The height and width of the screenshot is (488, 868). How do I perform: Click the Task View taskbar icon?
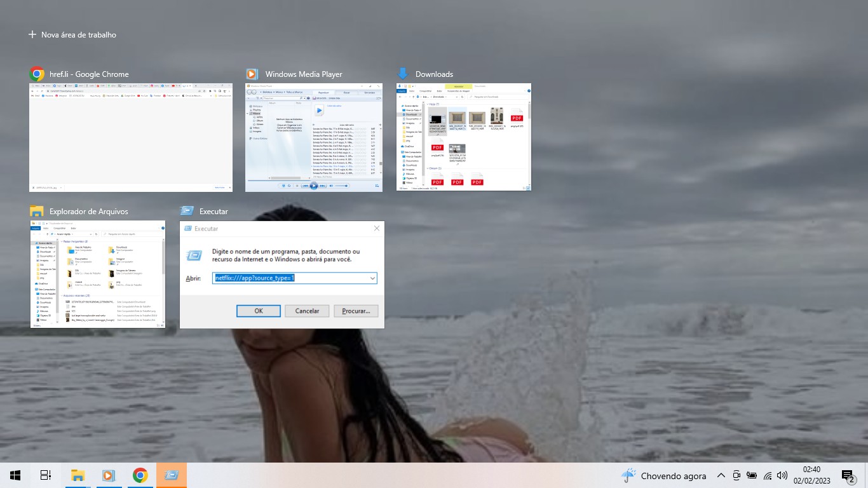[46, 475]
